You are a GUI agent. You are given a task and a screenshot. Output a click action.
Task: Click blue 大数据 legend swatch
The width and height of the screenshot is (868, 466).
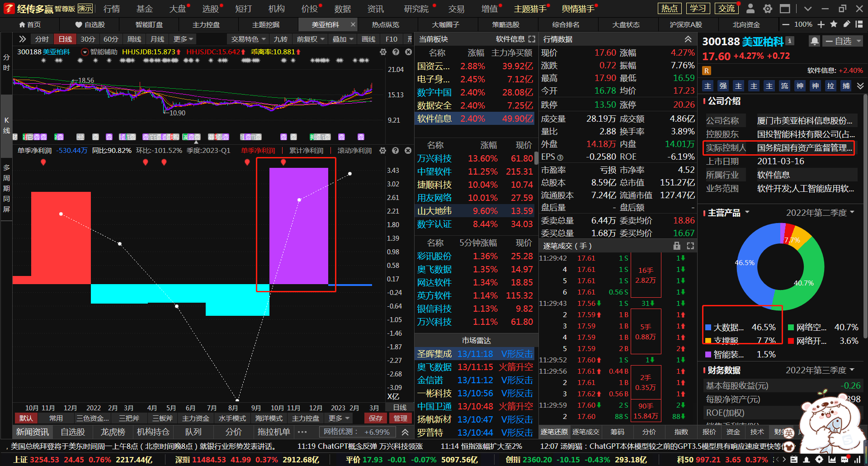coord(708,328)
